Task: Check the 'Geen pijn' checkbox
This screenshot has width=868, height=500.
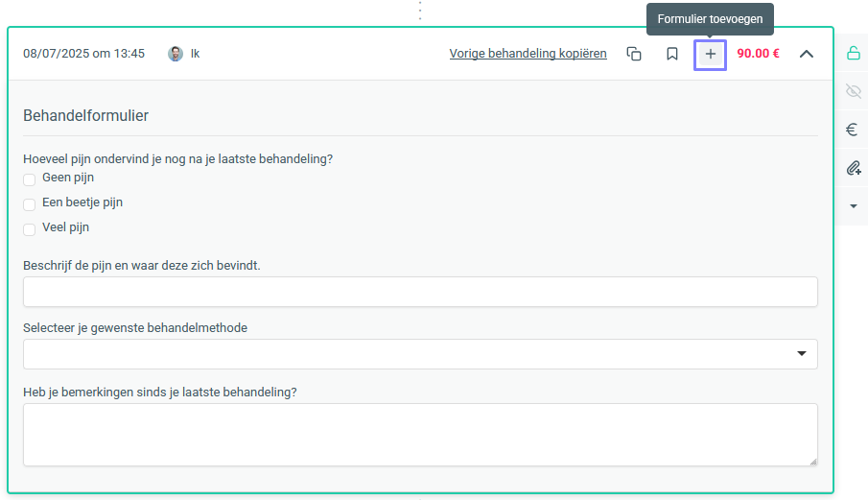Action: (30, 179)
